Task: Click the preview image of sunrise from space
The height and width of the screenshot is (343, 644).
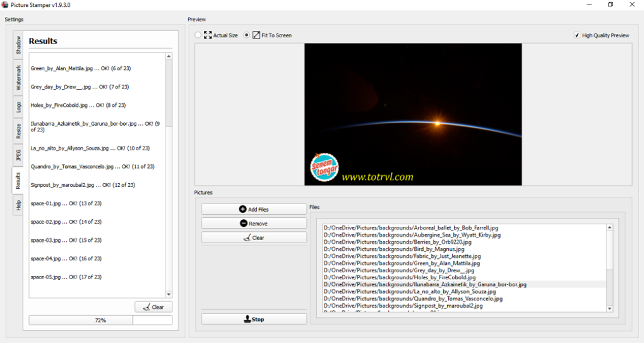Action: pos(413,114)
